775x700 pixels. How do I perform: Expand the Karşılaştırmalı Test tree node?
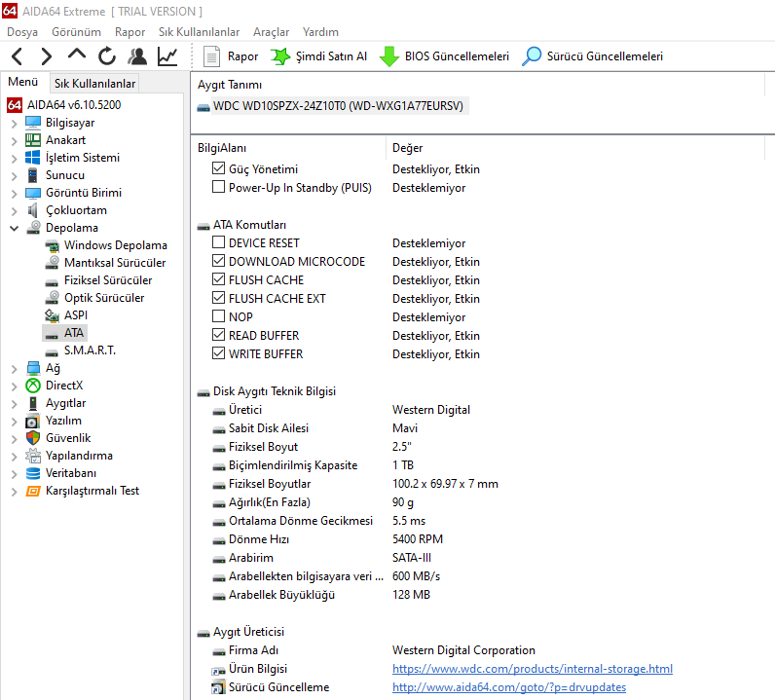click(15, 492)
